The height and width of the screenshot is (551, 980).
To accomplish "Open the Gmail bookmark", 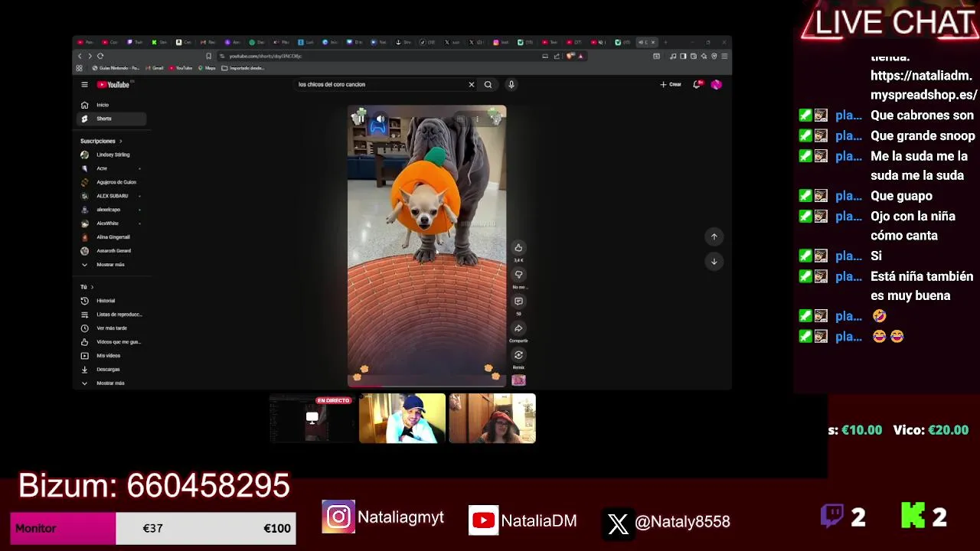I will [155, 68].
